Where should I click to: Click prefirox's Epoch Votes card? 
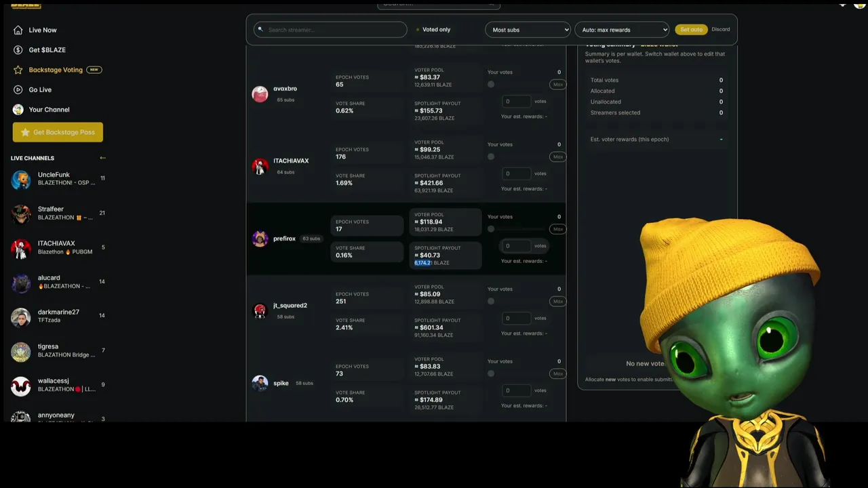[x=367, y=226]
